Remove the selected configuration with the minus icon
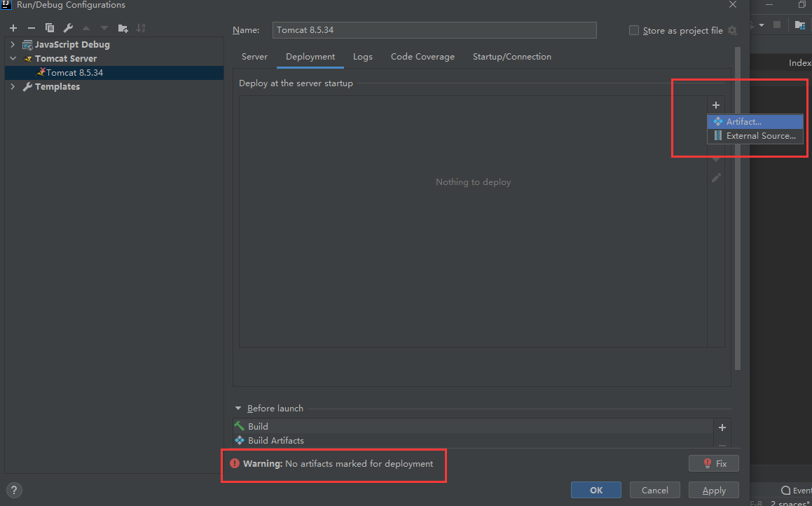812x506 pixels. pos(31,28)
